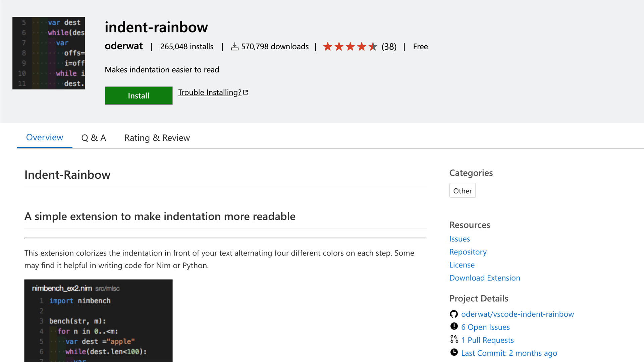This screenshot has height=362, width=644.
Task: Open the Trouble Installing? link
Action: point(210,92)
